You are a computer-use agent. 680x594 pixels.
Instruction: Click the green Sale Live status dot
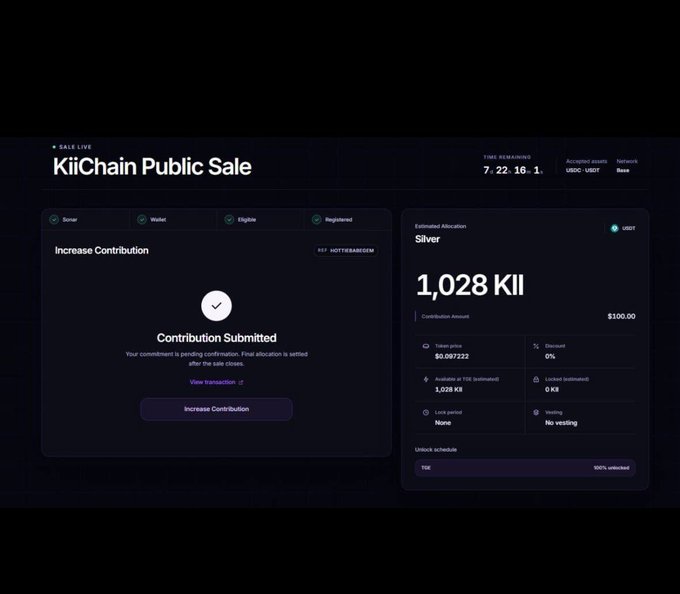[x=54, y=147]
